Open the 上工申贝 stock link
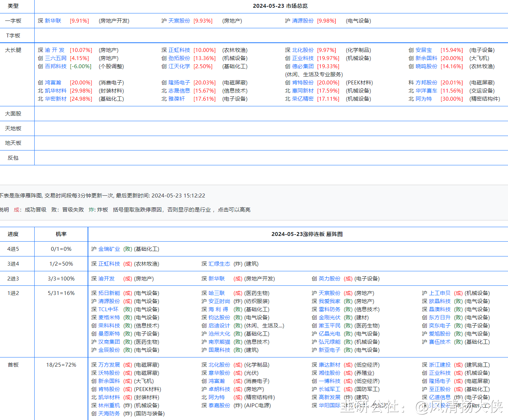The image size is (508, 420). 440,293
